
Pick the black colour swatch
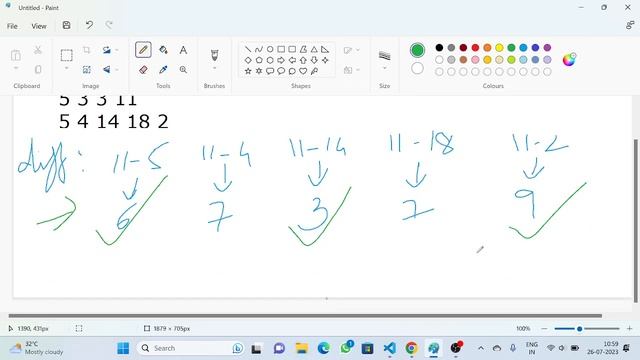(439, 48)
